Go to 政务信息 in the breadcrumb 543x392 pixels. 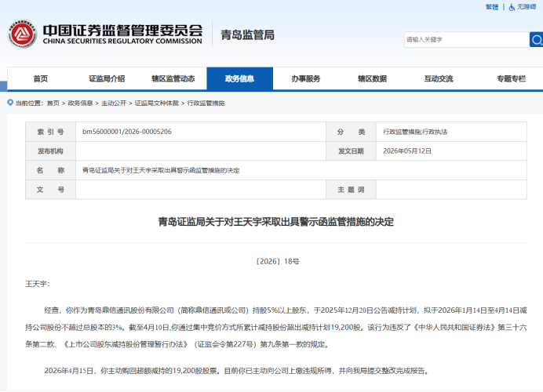pos(80,103)
